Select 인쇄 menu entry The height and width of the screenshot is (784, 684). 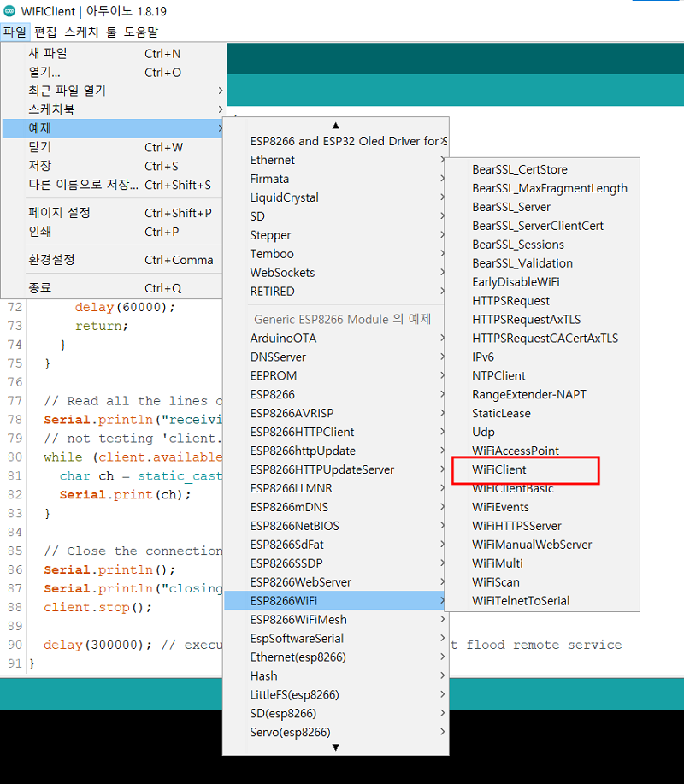[x=113, y=232]
